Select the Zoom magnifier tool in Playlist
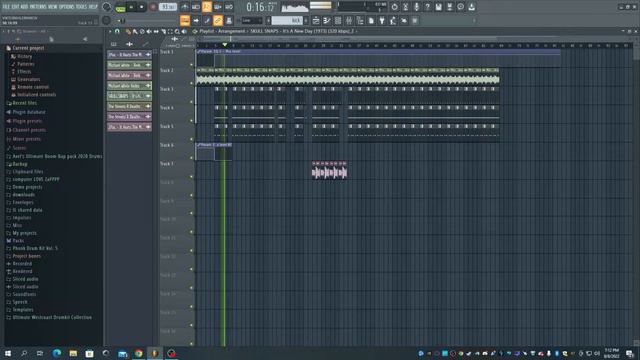Viewport: 640px width, 360px height. click(x=177, y=31)
